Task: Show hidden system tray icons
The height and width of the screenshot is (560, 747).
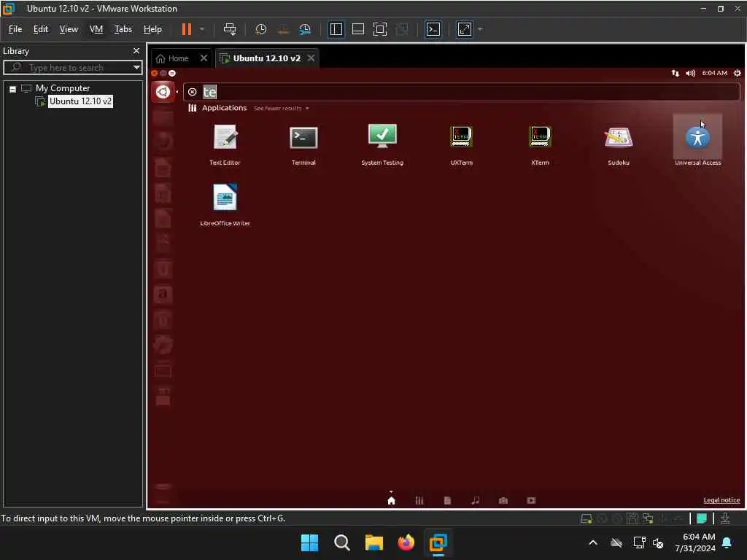Action: click(x=593, y=542)
